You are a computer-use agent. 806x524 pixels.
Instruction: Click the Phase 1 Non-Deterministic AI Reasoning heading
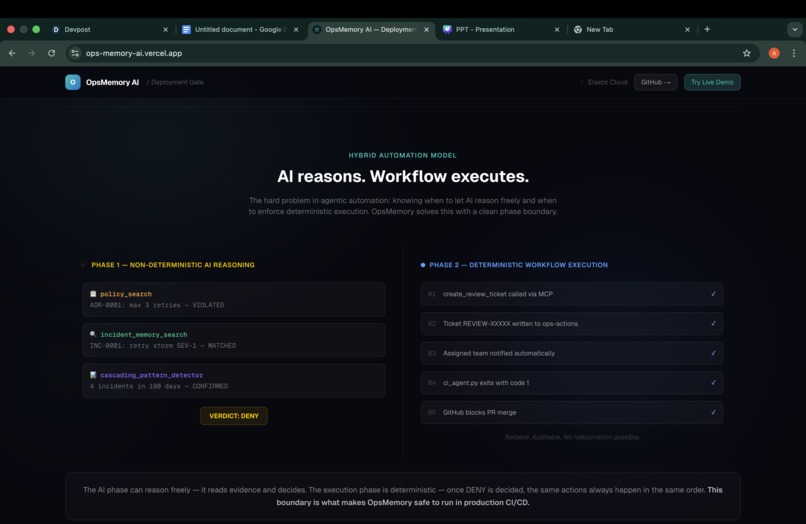(173, 265)
